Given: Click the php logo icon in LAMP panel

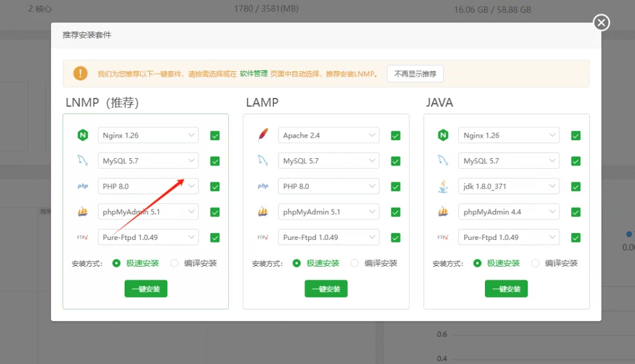Looking at the screenshot, I should [263, 186].
